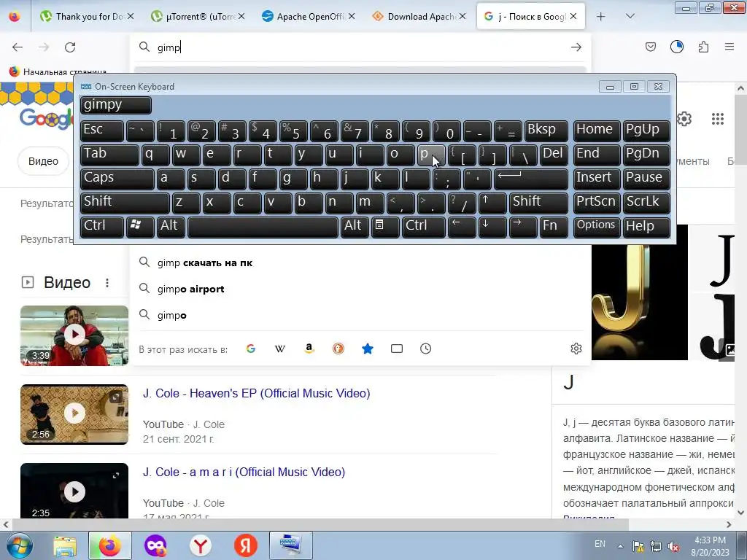Open Yandex Browser red Y taskbar icon

click(201, 545)
